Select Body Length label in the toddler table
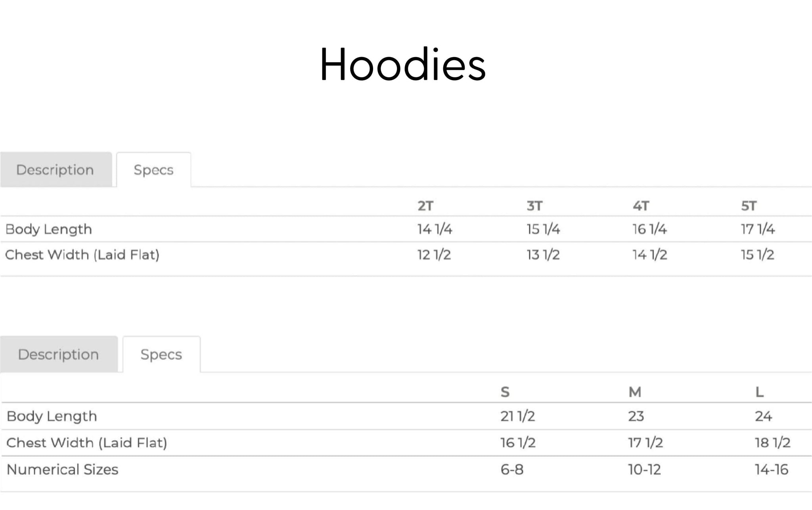The width and height of the screenshot is (812, 510). tap(48, 229)
